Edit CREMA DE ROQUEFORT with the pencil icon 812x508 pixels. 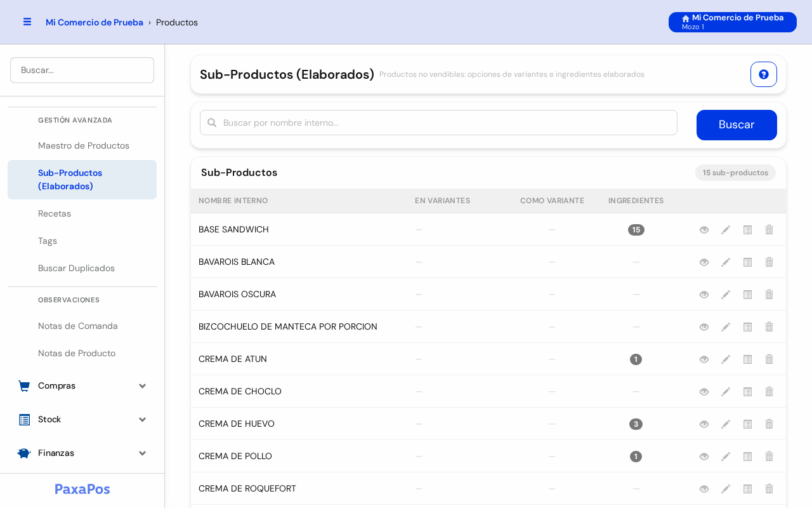726,489
